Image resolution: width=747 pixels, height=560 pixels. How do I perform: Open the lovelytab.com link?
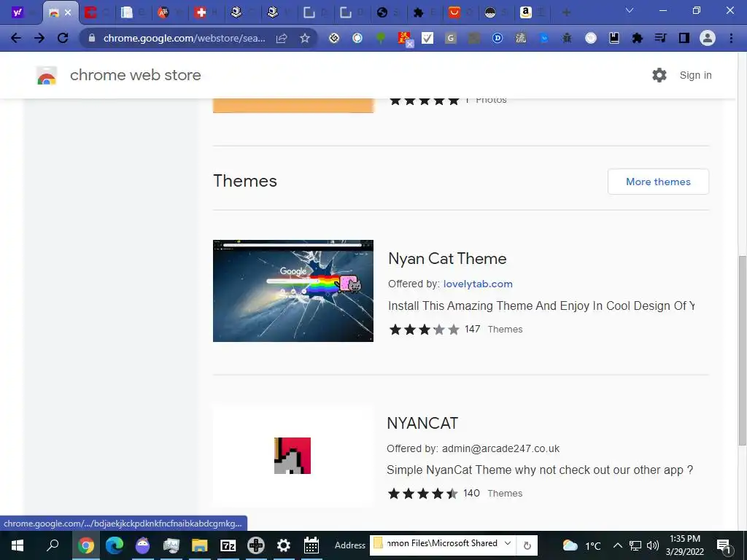(478, 284)
